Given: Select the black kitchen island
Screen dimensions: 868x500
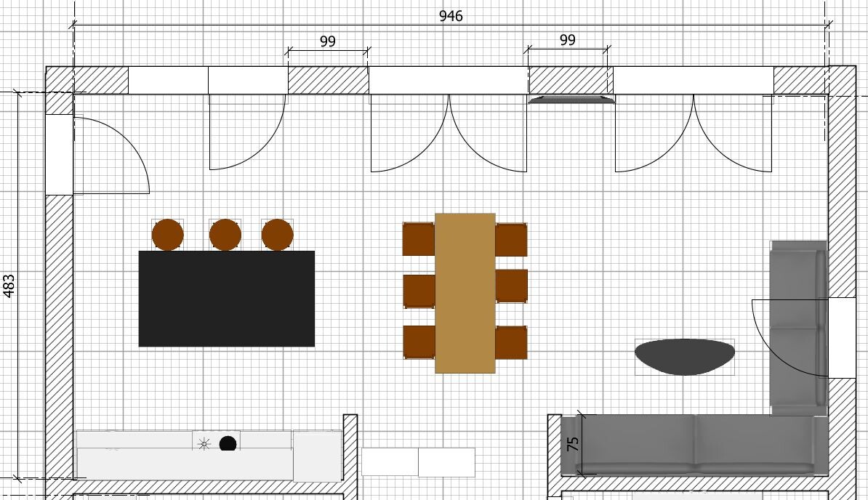Looking at the screenshot, I should pyautogui.click(x=226, y=299).
